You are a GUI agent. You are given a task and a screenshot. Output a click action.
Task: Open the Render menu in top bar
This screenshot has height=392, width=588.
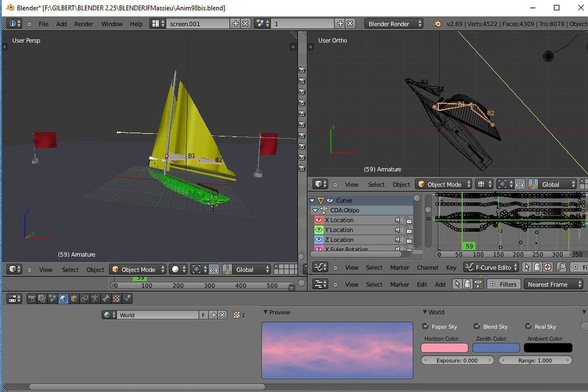pos(84,24)
